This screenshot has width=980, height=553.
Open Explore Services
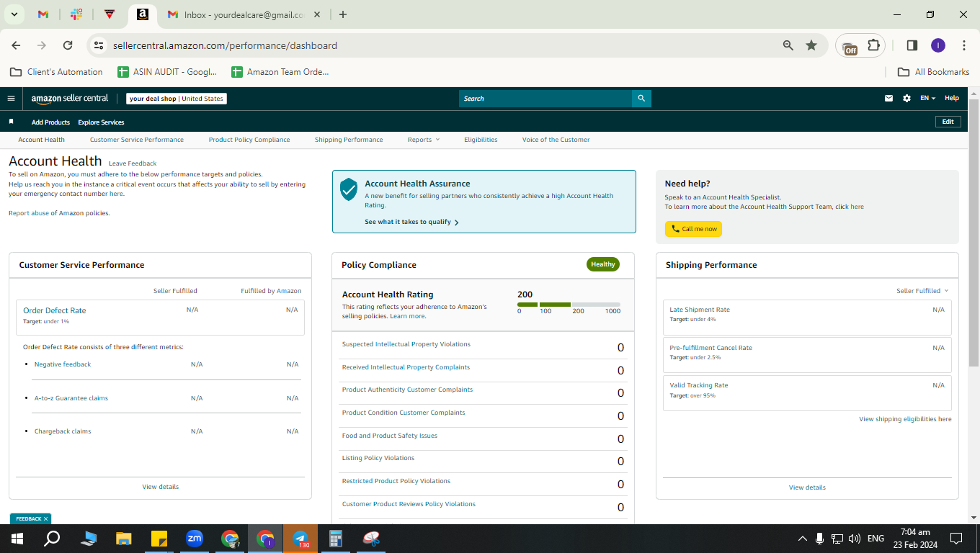[x=101, y=122]
